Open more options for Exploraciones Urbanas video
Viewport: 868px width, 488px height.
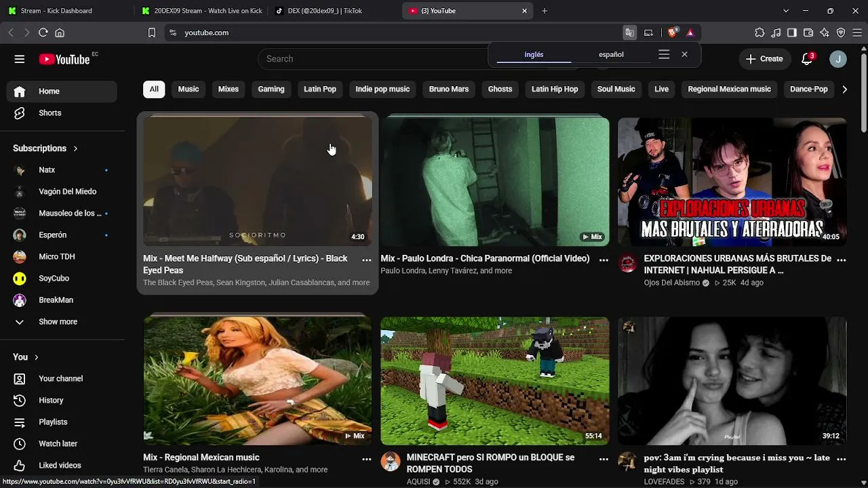click(842, 260)
